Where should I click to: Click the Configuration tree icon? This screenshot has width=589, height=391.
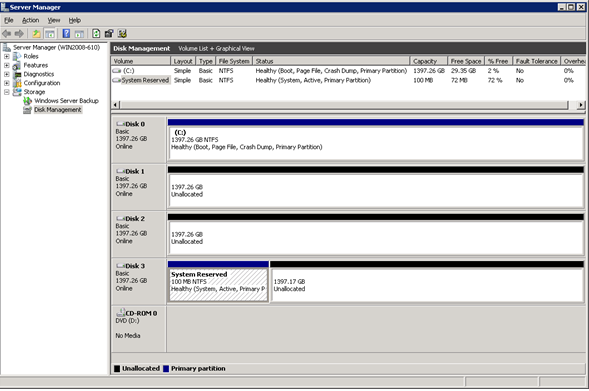tap(17, 83)
